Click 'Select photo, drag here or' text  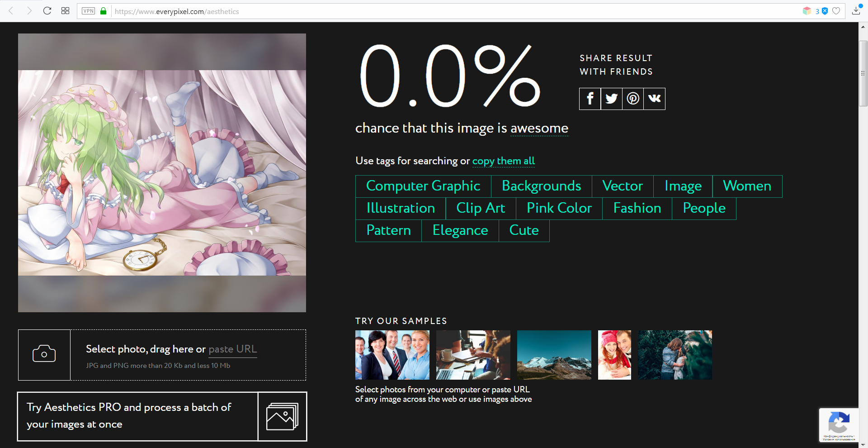tap(146, 349)
